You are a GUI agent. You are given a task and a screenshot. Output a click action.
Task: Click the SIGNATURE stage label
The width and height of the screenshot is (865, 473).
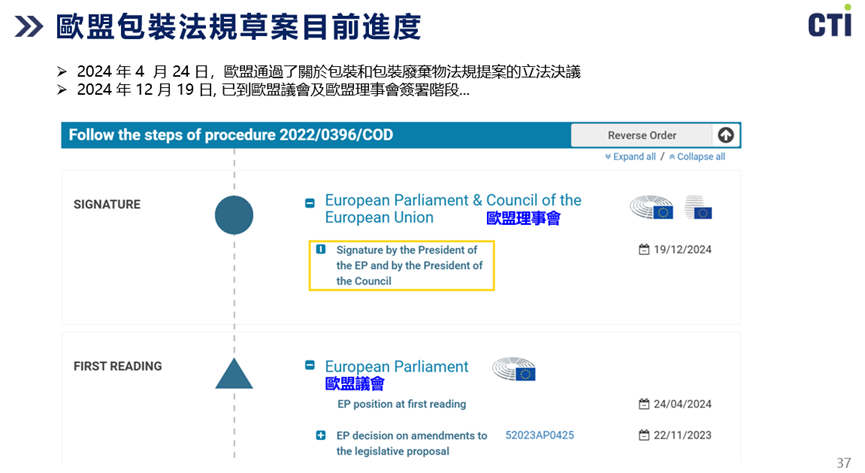coord(107,204)
